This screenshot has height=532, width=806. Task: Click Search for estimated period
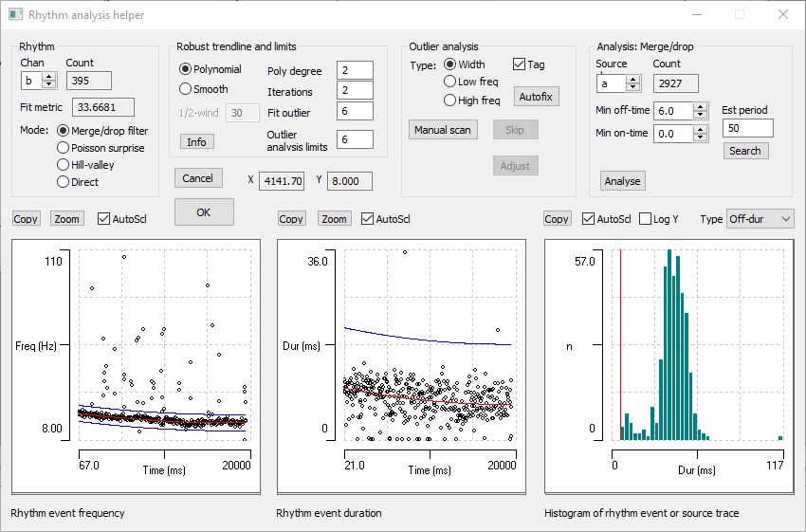tap(744, 151)
